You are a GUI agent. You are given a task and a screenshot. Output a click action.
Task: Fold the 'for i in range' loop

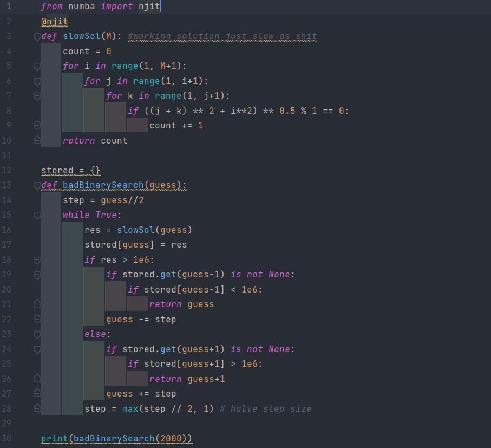[x=37, y=66]
